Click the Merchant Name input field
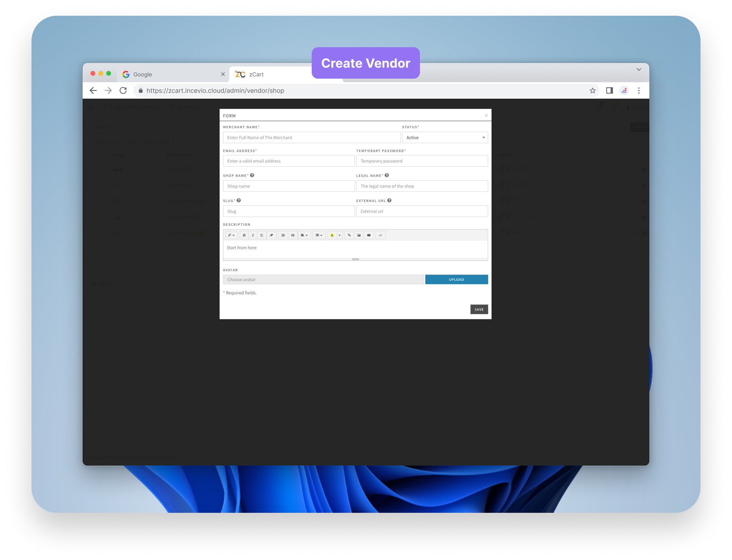Viewport: 732px width, 560px height. (x=311, y=138)
